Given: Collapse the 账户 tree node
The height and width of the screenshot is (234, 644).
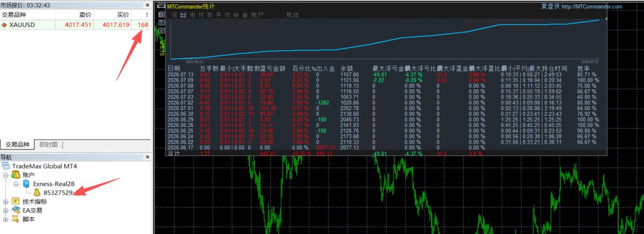Looking at the screenshot, I should click(6, 175).
